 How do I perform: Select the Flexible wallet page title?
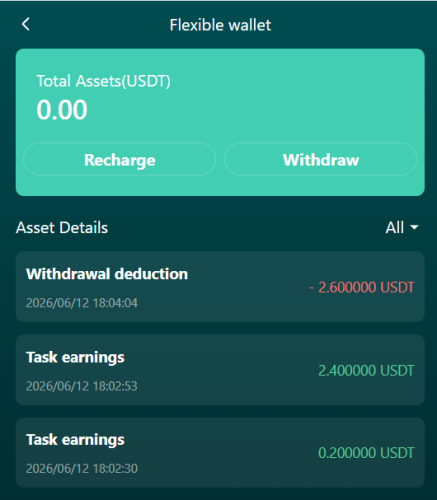pos(220,25)
